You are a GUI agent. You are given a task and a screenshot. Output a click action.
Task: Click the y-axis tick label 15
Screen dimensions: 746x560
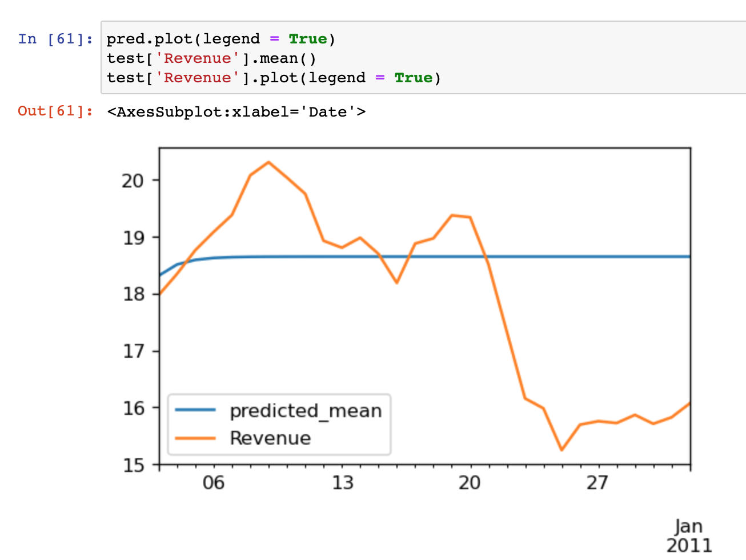[133, 465]
